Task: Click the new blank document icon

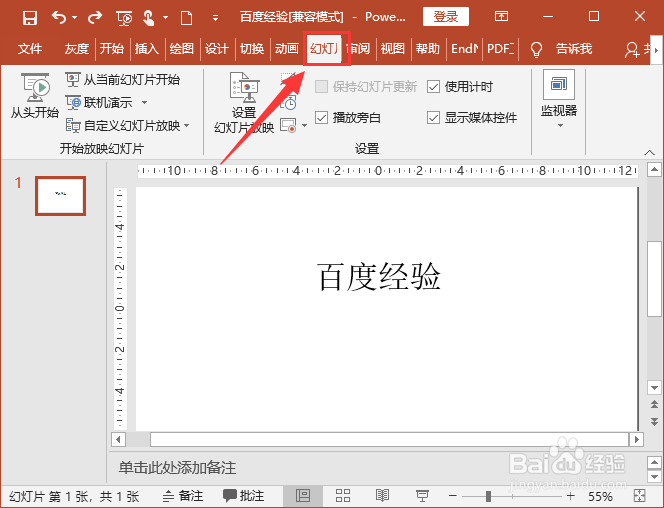Action: pyautogui.click(x=186, y=18)
